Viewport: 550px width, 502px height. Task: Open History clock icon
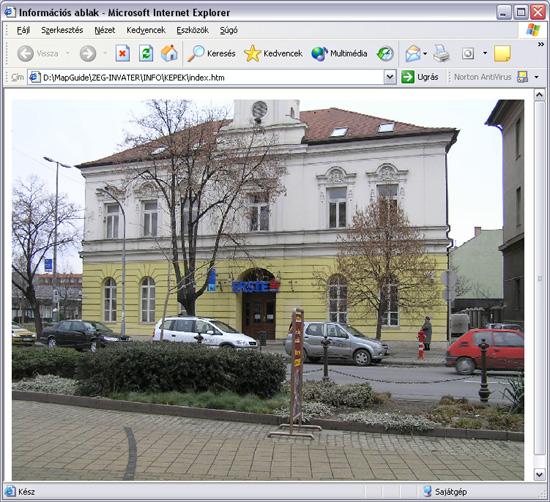click(385, 54)
